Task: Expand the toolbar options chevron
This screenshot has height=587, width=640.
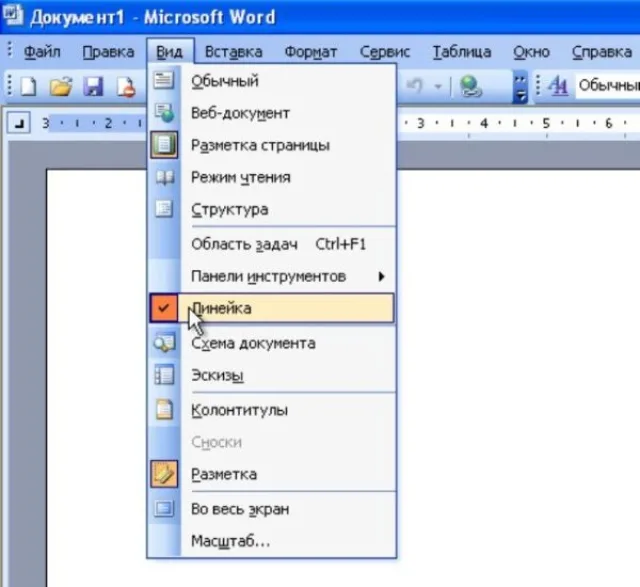Action: click(520, 87)
